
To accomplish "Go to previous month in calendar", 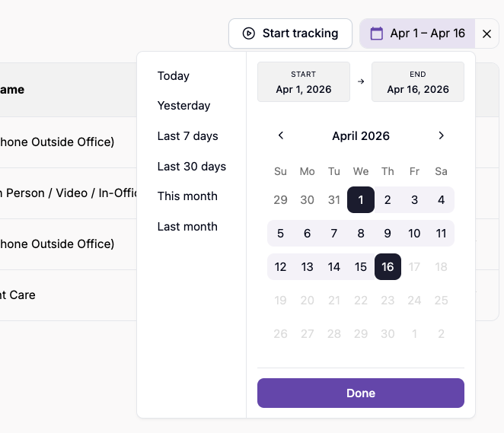I will click(281, 135).
